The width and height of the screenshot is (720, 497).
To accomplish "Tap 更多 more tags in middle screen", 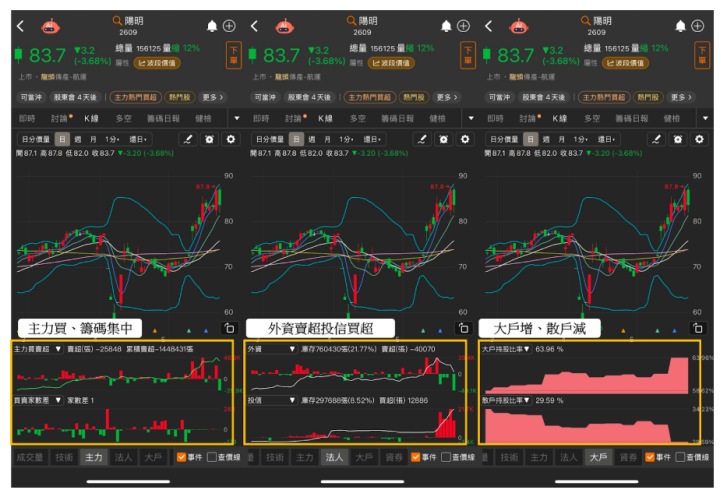I will tap(446, 97).
